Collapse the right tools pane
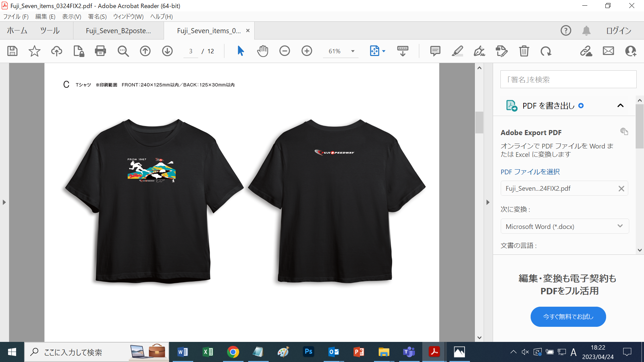Screen dimensions: 644x362 coord(488,202)
